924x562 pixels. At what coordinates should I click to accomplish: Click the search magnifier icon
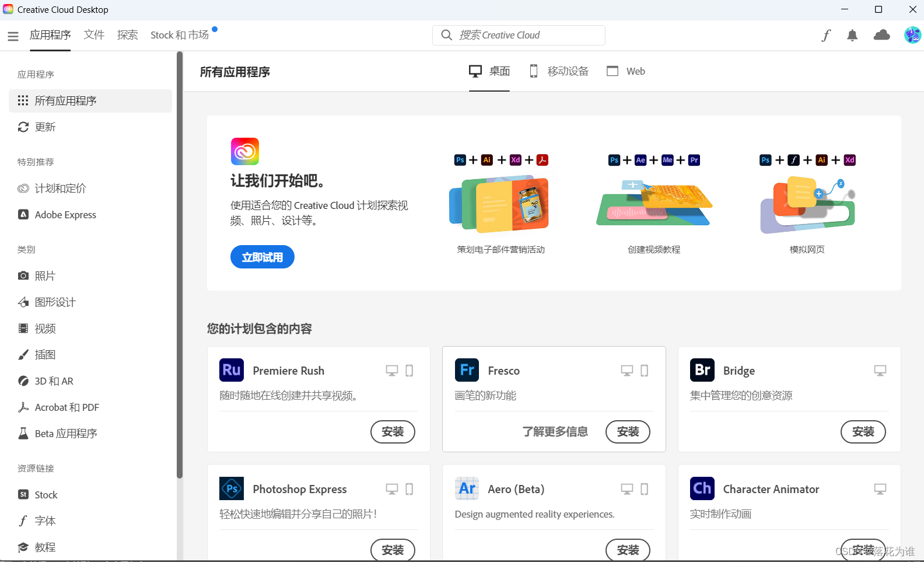coord(447,35)
